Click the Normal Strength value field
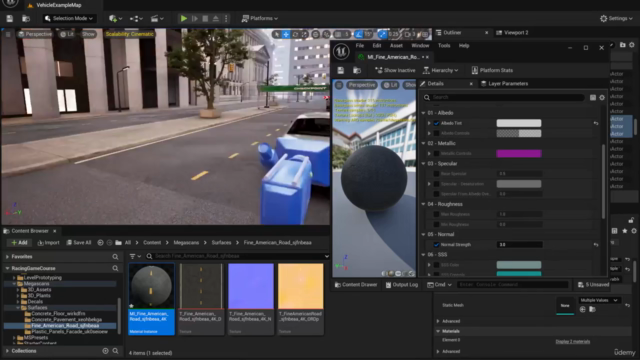Viewport: 640px width, 360px height. tap(519, 245)
